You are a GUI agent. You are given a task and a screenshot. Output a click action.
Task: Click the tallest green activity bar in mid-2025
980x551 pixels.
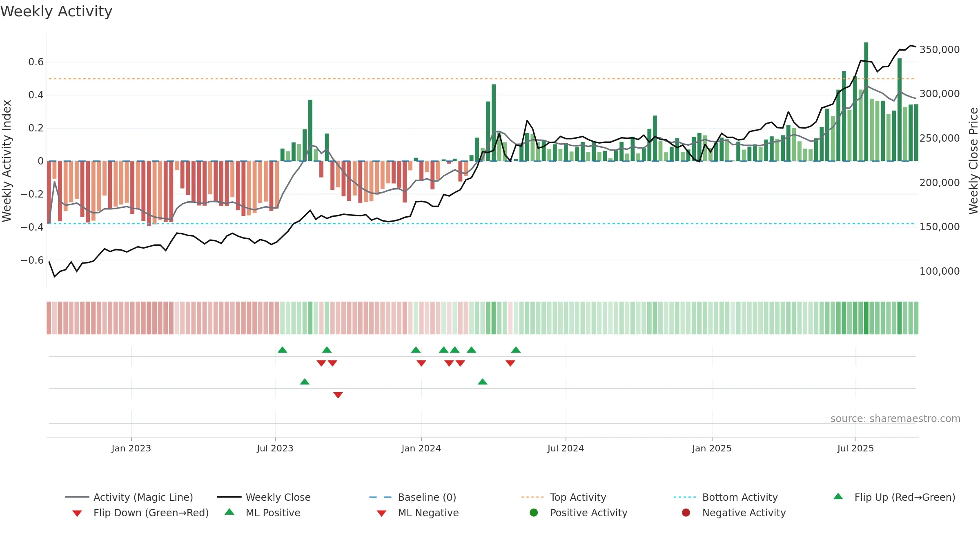866,102
